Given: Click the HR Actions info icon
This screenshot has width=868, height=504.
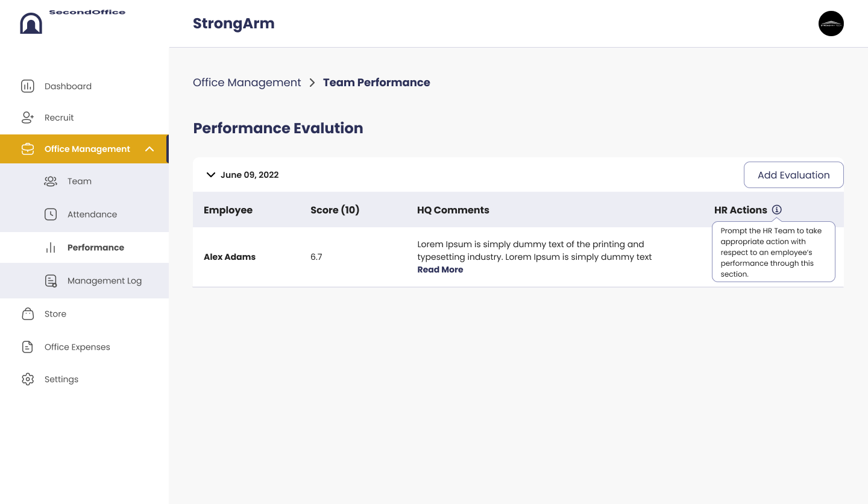Looking at the screenshot, I should (777, 210).
